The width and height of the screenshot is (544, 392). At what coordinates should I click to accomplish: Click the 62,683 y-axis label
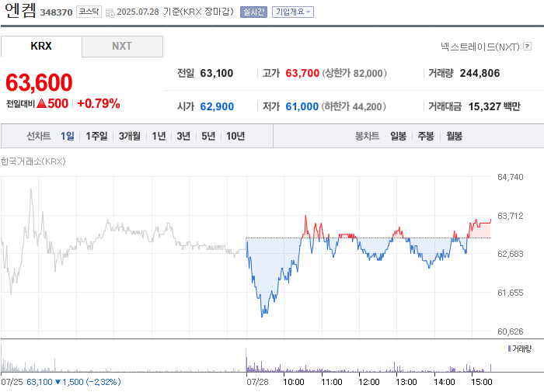coord(510,254)
